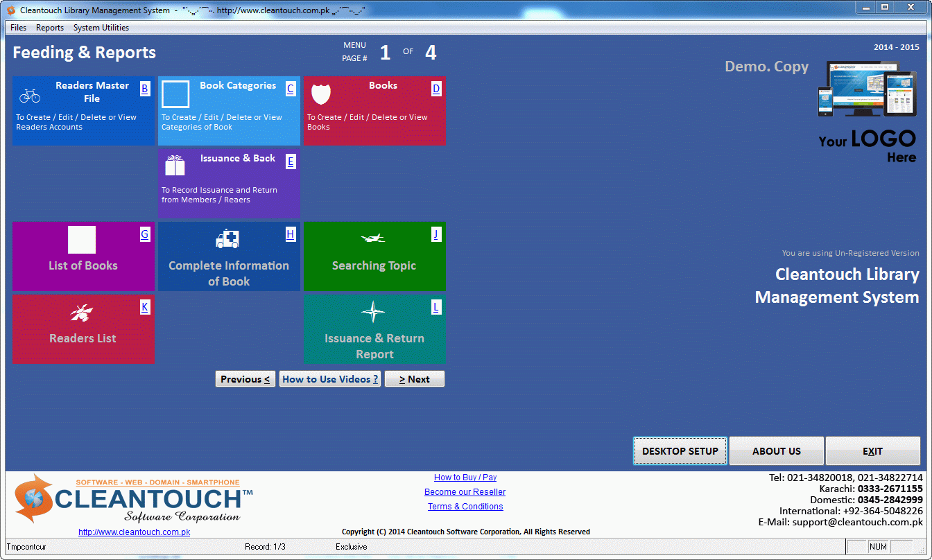Click the shield icon on Books tile

(321, 94)
